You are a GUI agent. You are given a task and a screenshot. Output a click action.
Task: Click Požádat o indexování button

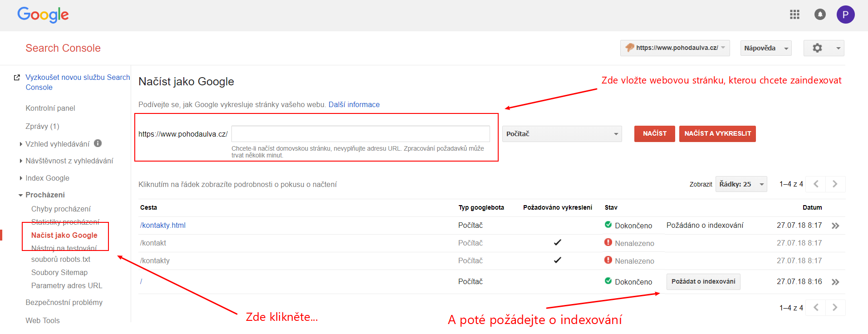tap(703, 281)
